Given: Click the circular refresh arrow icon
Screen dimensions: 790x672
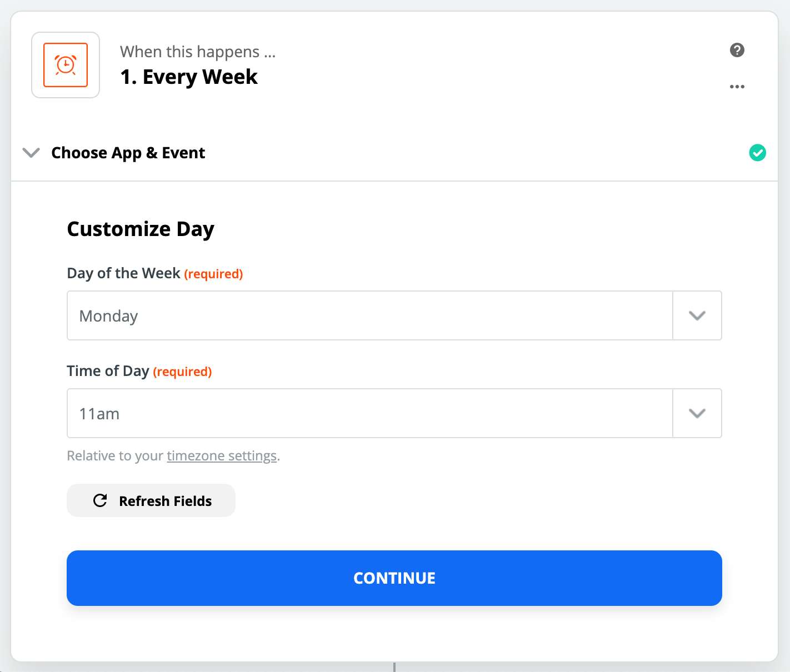Looking at the screenshot, I should (x=100, y=500).
